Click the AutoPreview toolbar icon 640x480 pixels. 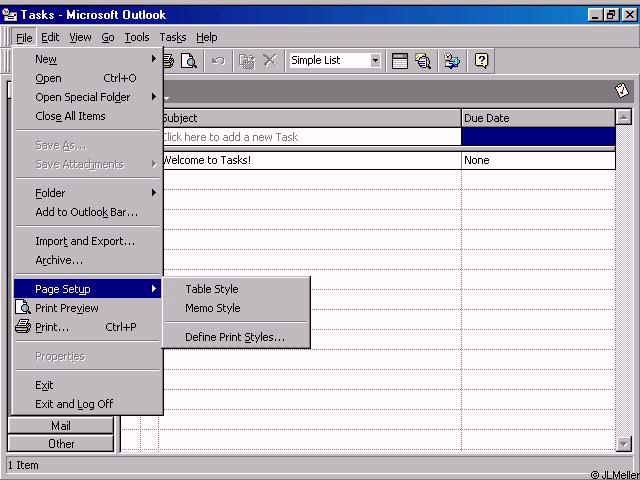(x=400, y=61)
